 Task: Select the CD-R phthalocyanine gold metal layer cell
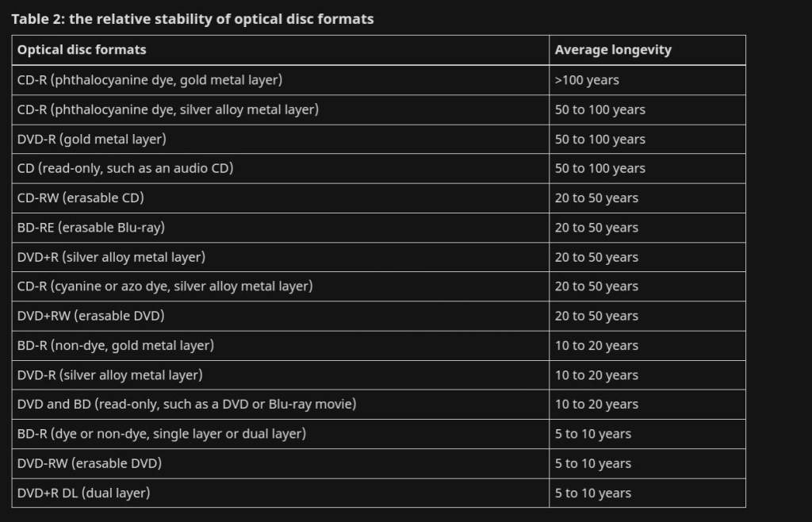point(150,80)
